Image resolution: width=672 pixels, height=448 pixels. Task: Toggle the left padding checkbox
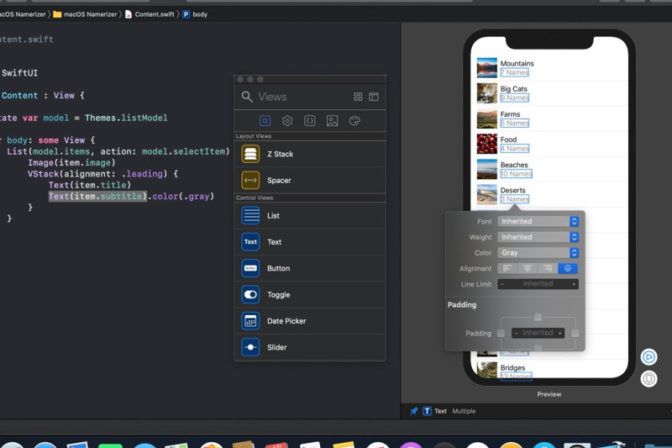pyautogui.click(x=501, y=333)
